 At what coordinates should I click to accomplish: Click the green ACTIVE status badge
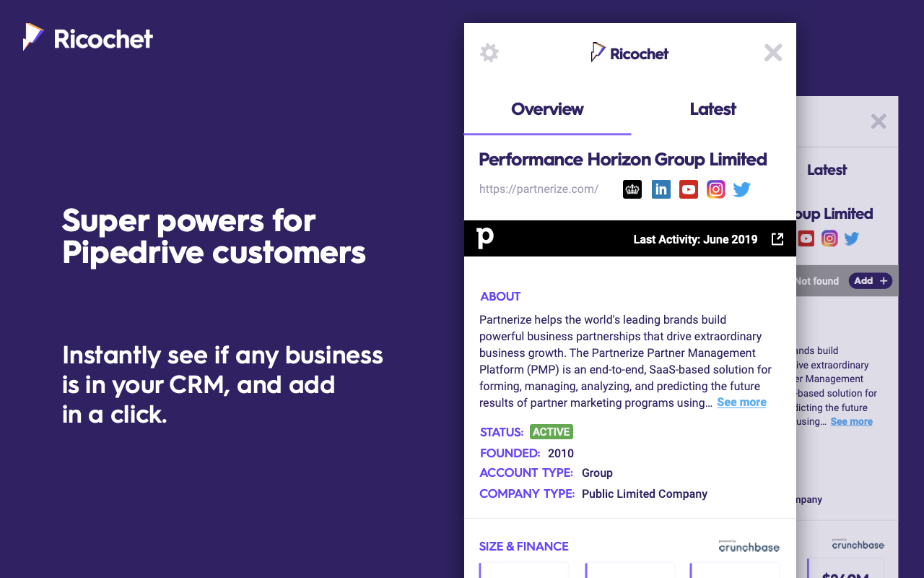pos(552,432)
